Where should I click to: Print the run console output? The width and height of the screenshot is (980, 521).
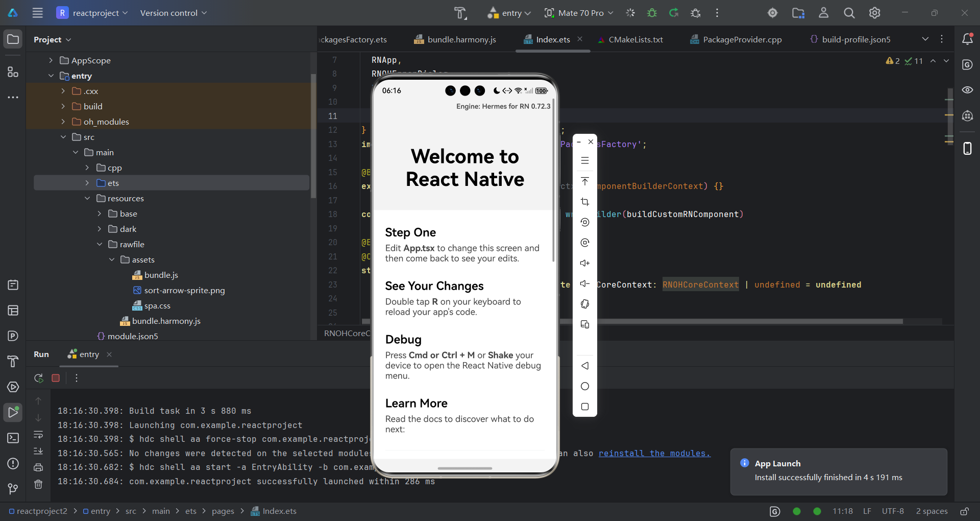click(x=38, y=467)
